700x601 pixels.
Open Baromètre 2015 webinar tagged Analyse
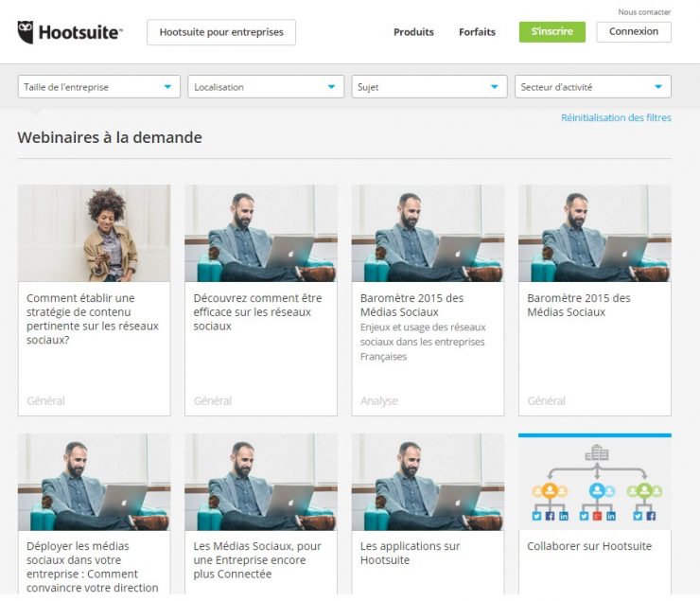click(x=412, y=305)
